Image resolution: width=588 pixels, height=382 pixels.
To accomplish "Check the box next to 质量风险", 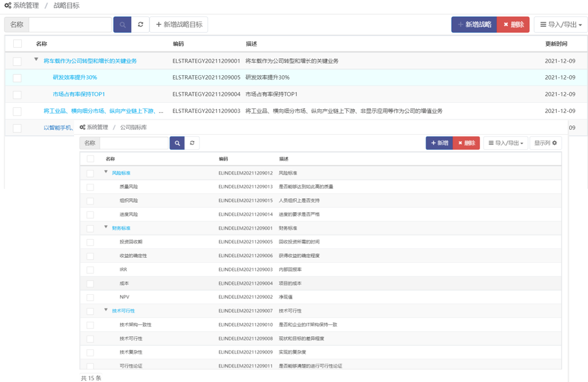I will click(90, 187).
